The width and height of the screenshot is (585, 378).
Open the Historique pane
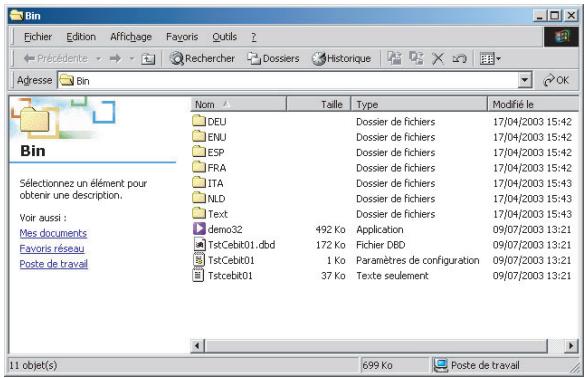[x=341, y=59]
